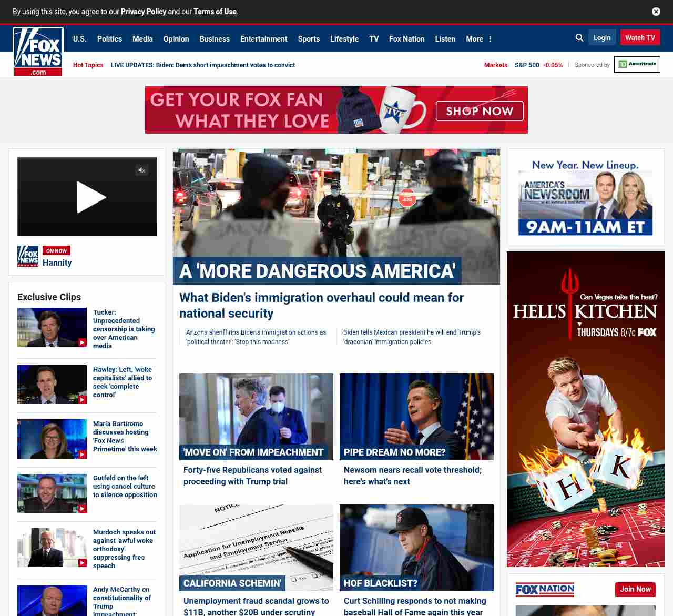Open the Politics menu item
This screenshot has height=616, width=673.
tap(109, 39)
